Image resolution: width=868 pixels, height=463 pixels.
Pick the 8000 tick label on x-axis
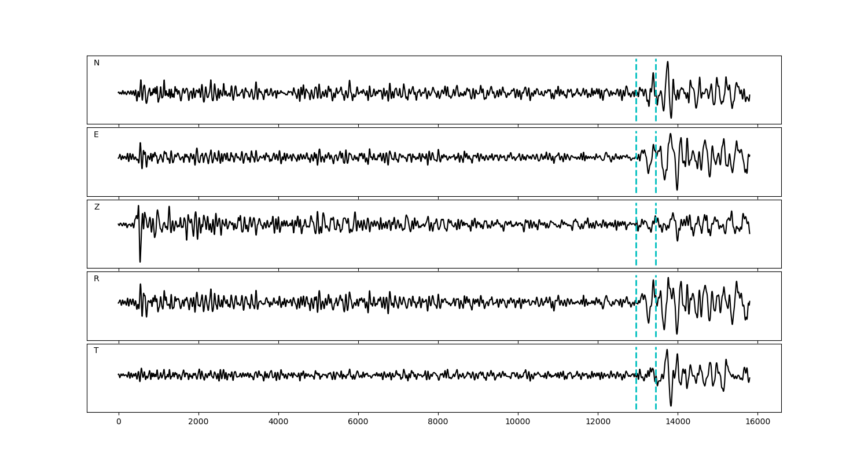438,422
